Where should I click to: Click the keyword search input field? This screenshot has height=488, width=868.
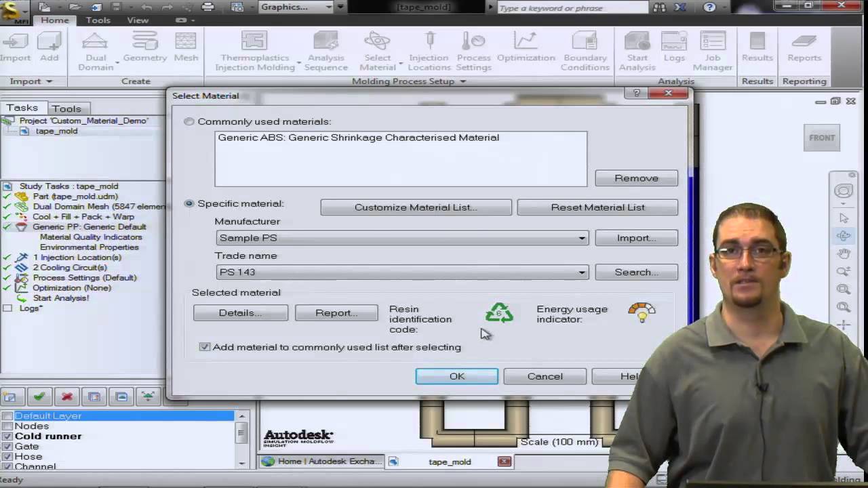point(573,7)
